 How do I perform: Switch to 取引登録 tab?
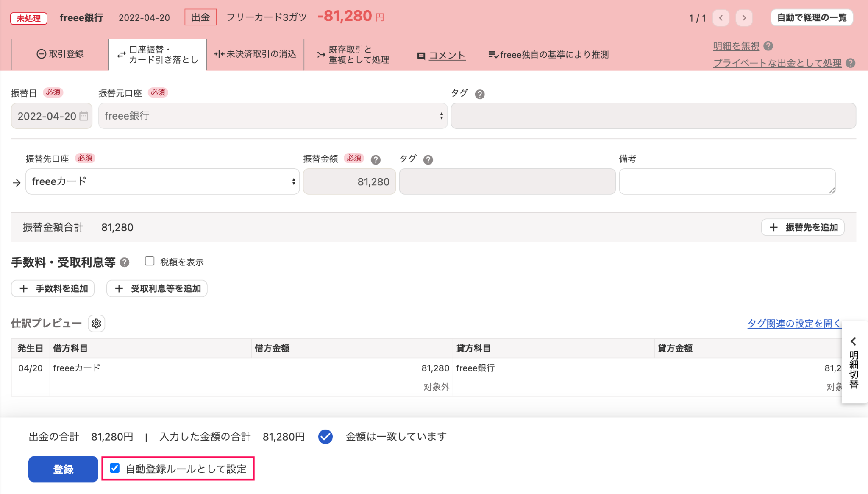tap(60, 54)
